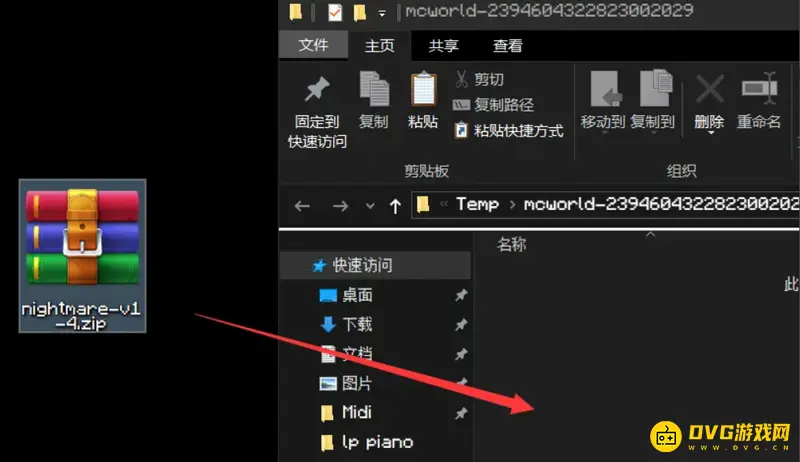Open the Quick Access Toolbar customize dropdown
The height and width of the screenshot is (462, 800).
click(382, 13)
